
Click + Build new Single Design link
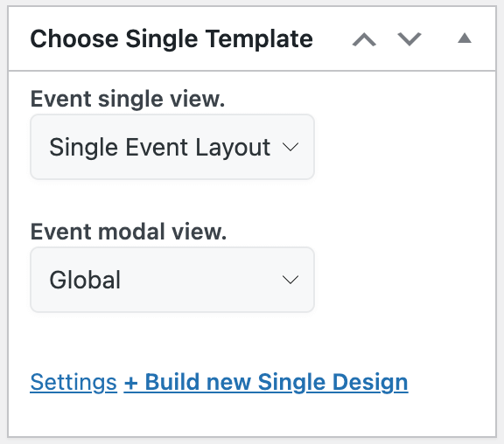[266, 382]
